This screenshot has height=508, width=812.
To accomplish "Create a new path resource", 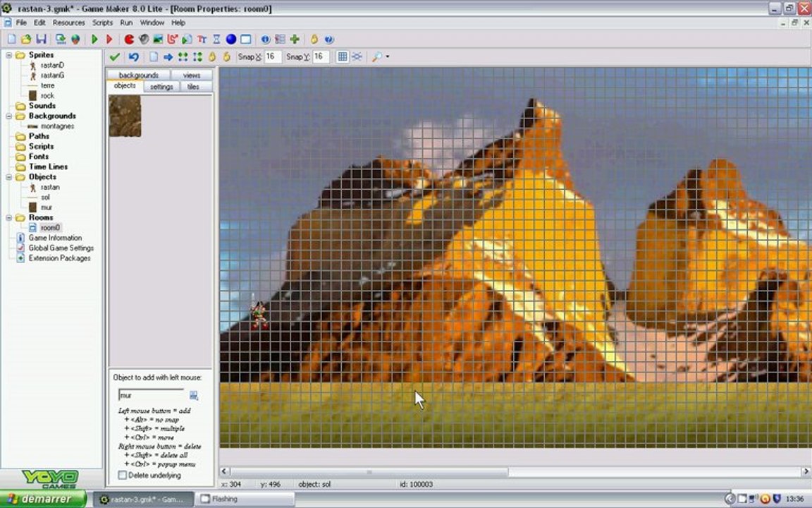I will [x=173, y=40].
